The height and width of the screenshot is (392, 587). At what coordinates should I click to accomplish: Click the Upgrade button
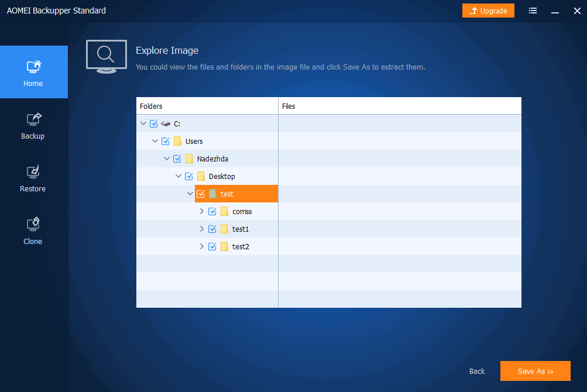488,11
